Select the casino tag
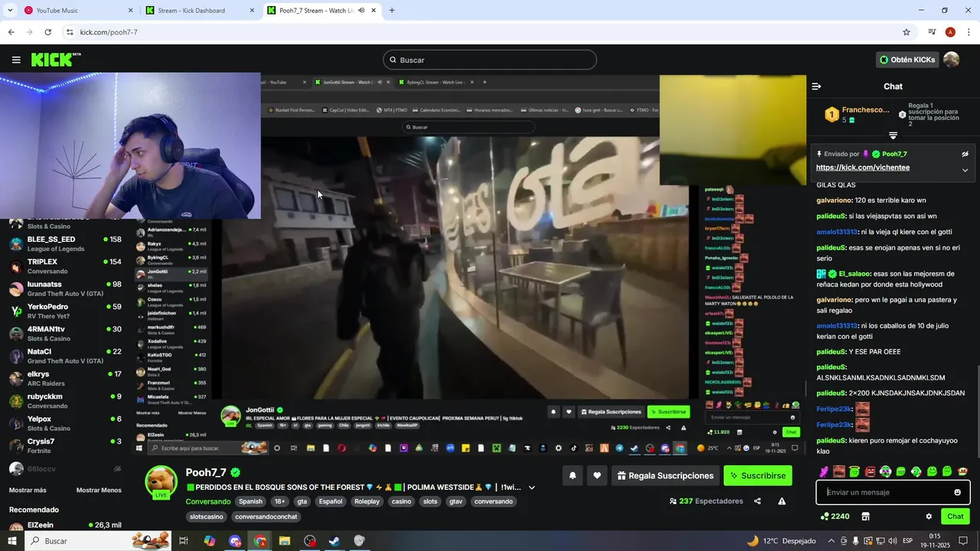980x551 pixels. [x=401, y=502]
